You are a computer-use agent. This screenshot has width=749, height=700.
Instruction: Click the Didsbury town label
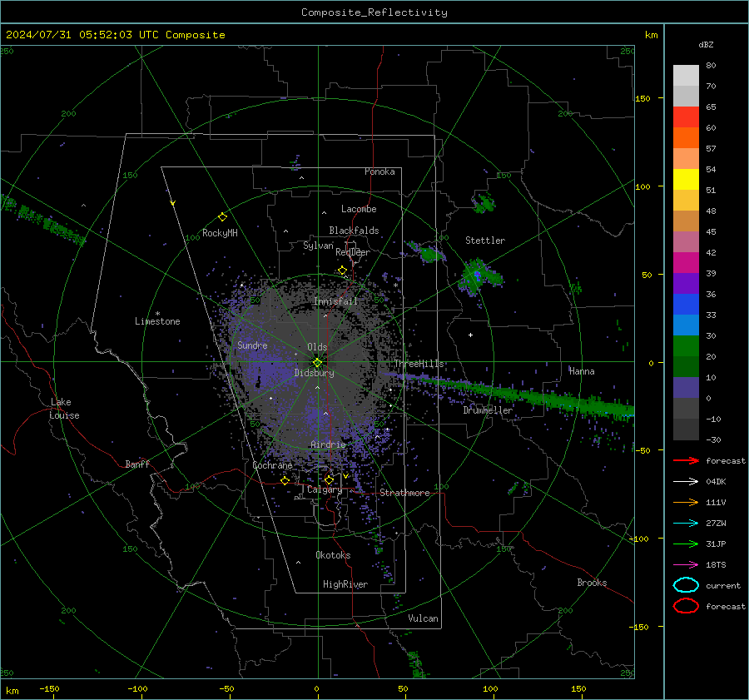[314, 373]
